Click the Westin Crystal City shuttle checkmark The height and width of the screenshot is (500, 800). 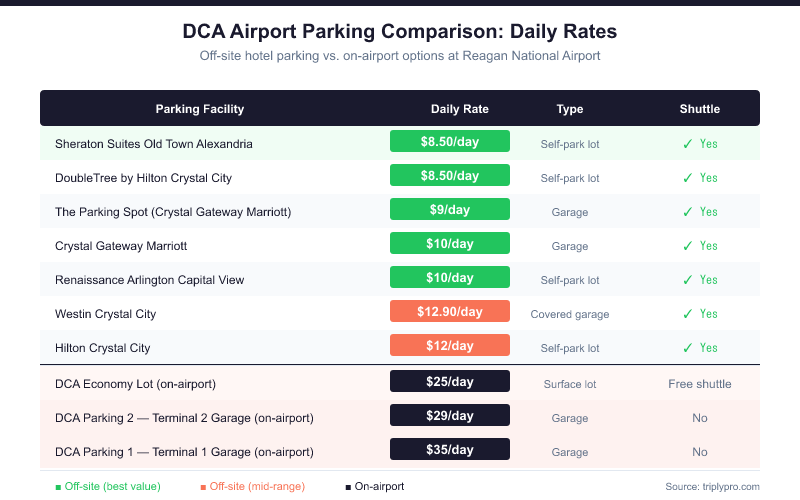pos(687,314)
